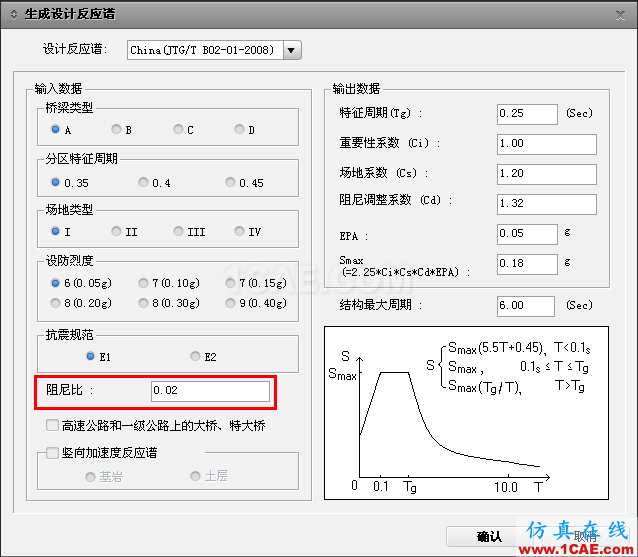Click the dialog title bar collapse icon
The image size is (638, 557).
(x=13, y=15)
